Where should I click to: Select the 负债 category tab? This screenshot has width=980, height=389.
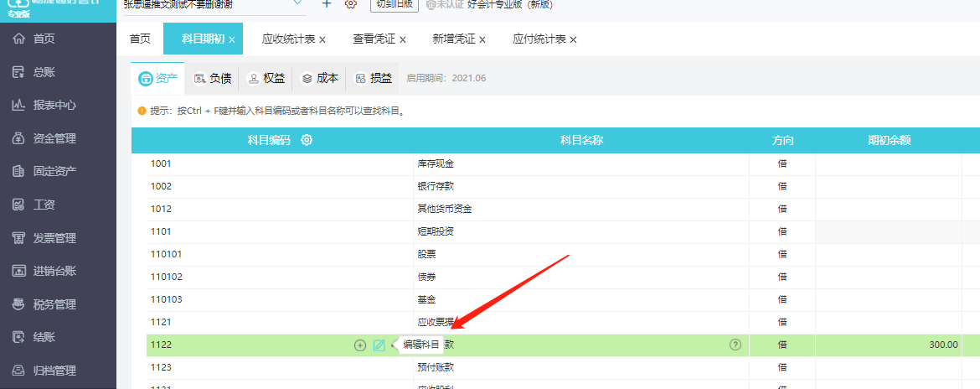tap(212, 78)
